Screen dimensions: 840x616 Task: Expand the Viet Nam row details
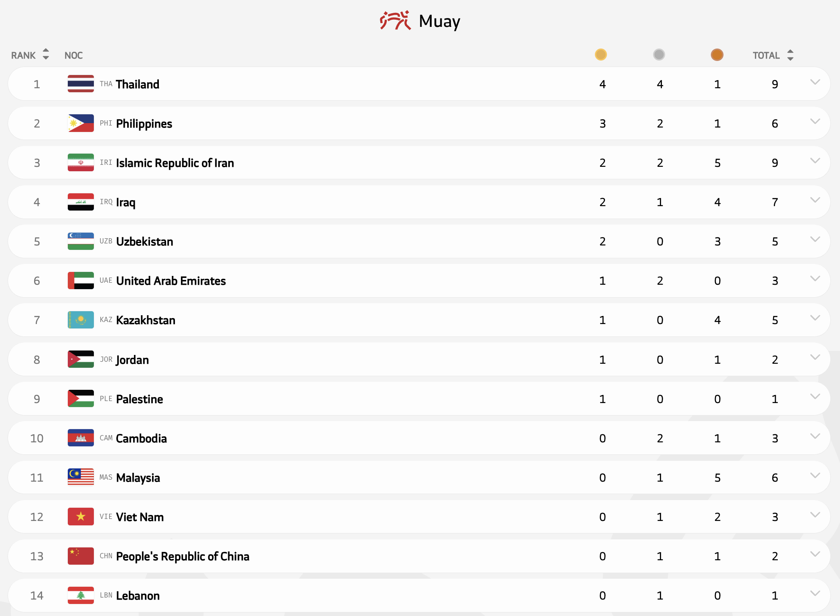point(815,515)
